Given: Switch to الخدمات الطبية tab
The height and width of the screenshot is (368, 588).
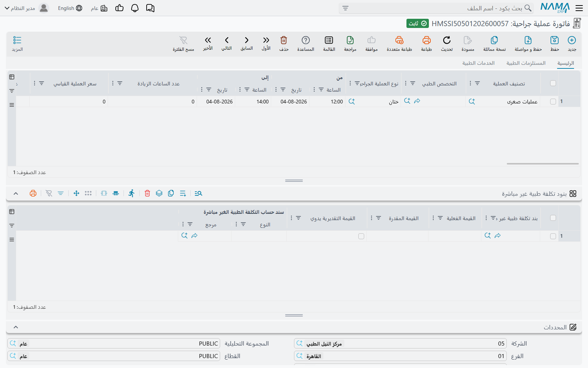Looking at the screenshot, I should pyautogui.click(x=478, y=63).
